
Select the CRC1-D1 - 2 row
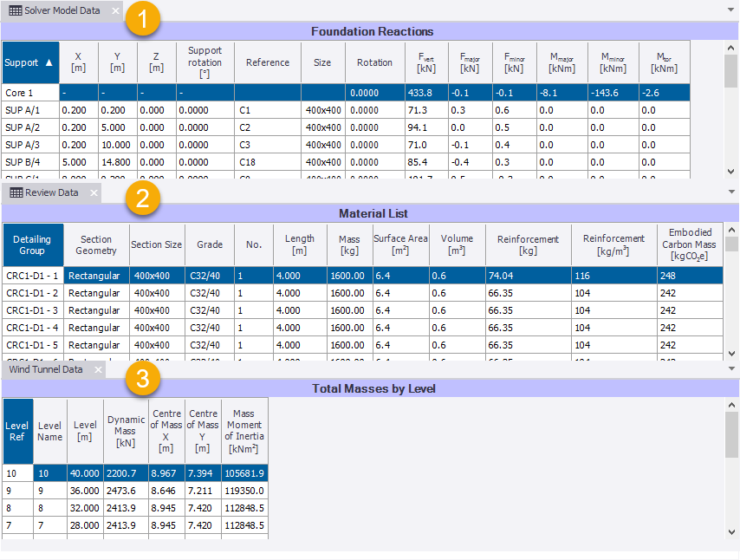363,293
